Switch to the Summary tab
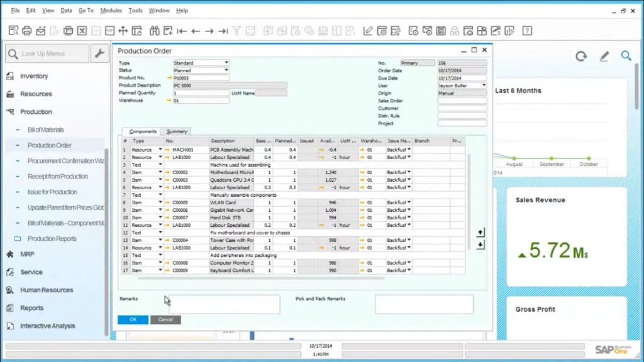 tap(177, 131)
